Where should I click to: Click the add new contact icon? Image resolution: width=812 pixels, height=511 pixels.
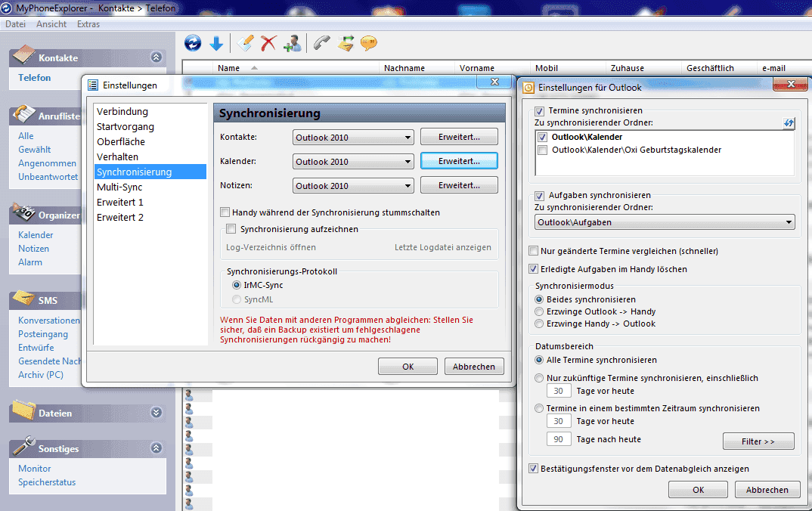pyautogui.click(x=293, y=44)
